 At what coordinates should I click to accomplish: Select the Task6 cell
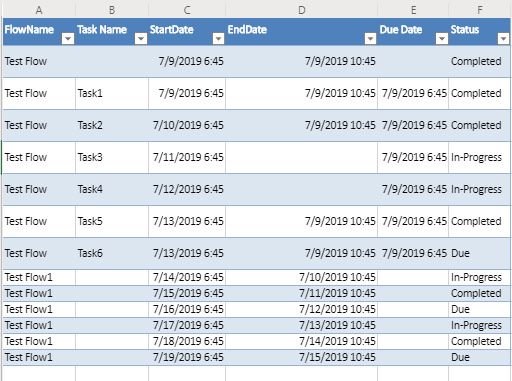[112, 253]
